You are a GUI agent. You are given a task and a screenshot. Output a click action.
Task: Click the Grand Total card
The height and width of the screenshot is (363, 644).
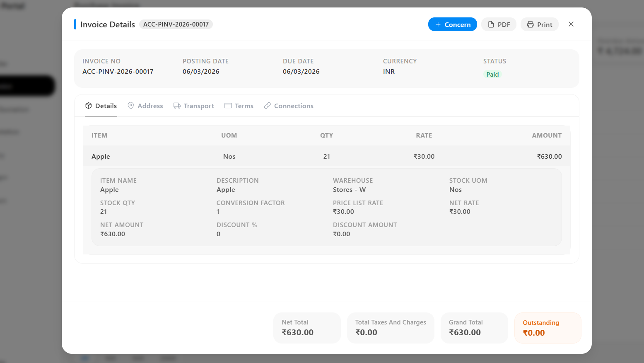(474, 328)
